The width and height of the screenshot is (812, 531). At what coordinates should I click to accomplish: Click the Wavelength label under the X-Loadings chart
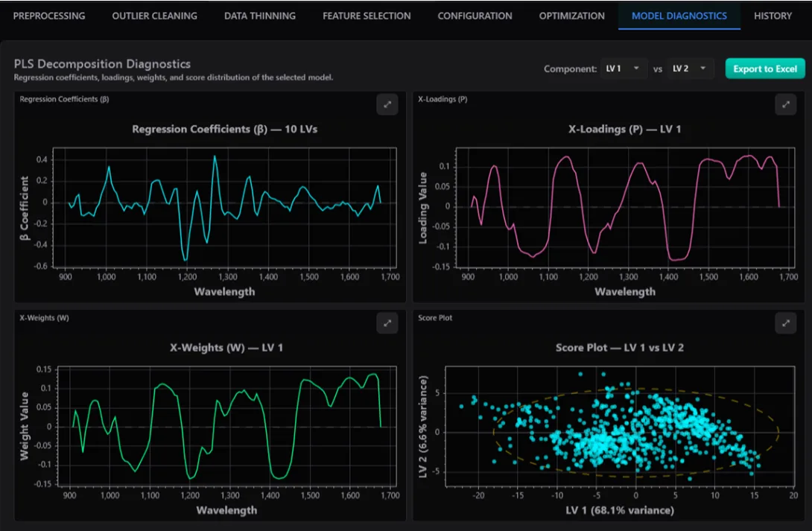(x=625, y=292)
